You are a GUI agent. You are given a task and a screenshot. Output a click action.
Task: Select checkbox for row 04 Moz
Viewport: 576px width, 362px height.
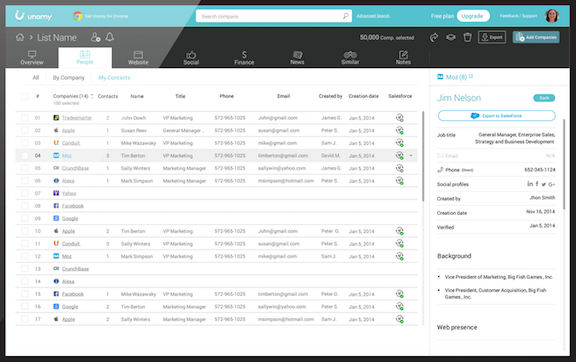(x=25, y=155)
